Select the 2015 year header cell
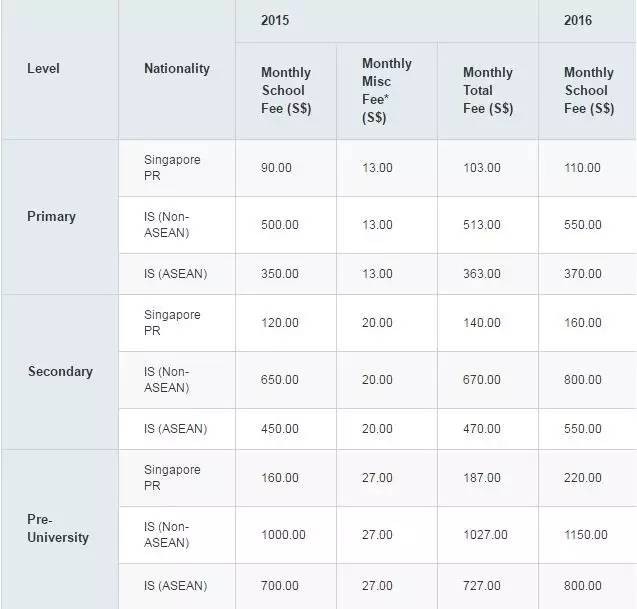 (276, 20)
